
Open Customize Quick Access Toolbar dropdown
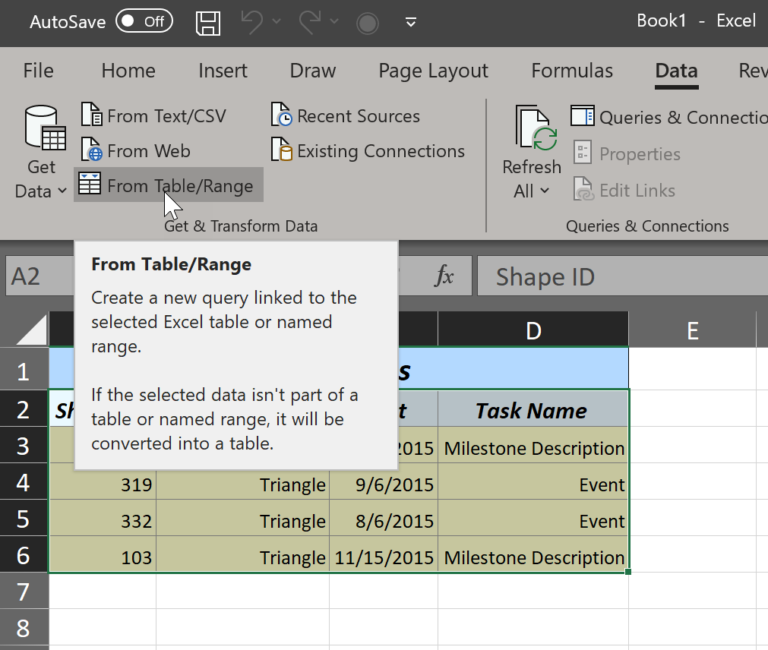411,22
